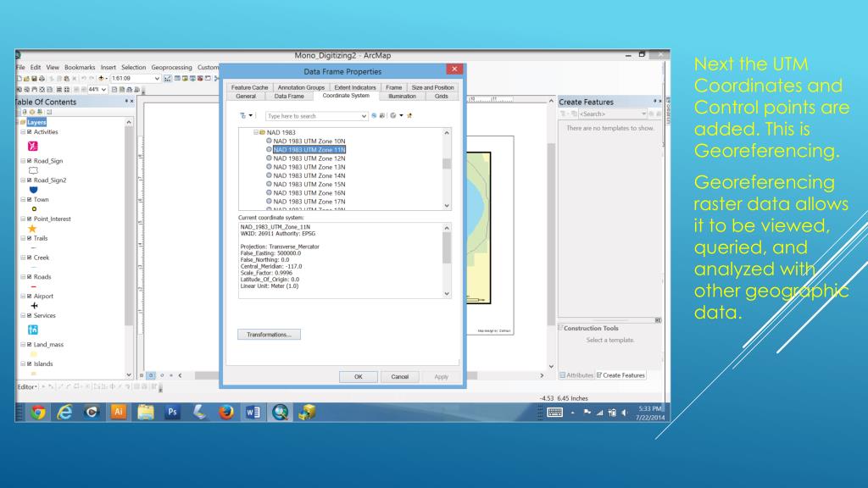Viewport: 868px width, 488px height.
Task: Click the Add Data plus icon
Action: (x=102, y=79)
